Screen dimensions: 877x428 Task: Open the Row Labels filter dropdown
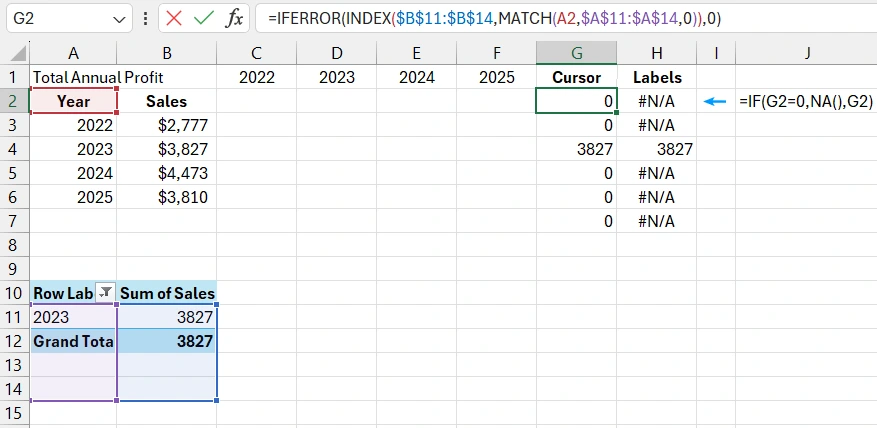point(105,293)
